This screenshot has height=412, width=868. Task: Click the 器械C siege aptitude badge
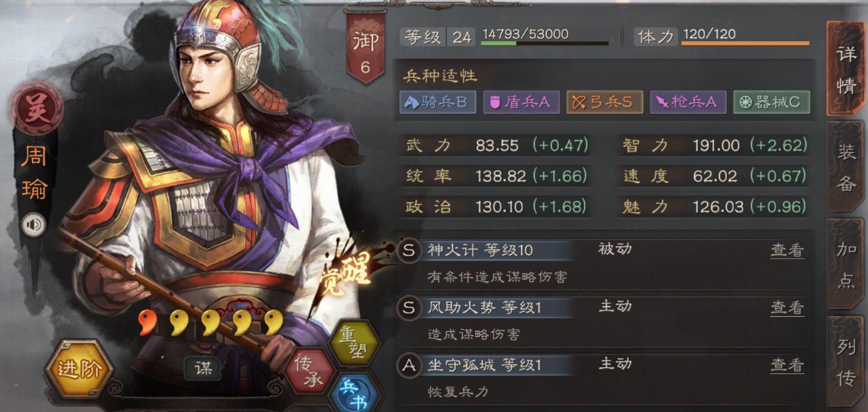pos(771,102)
